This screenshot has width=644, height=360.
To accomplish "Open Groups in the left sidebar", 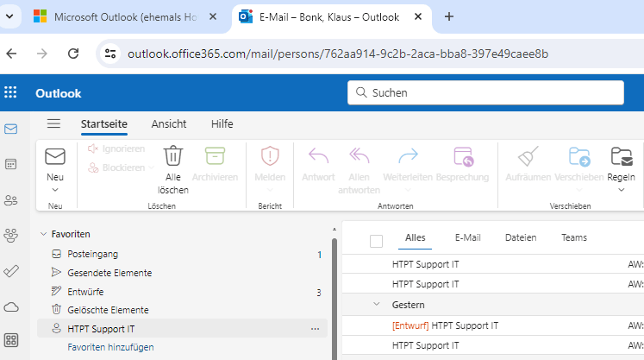I will click(x=10, y=236).
